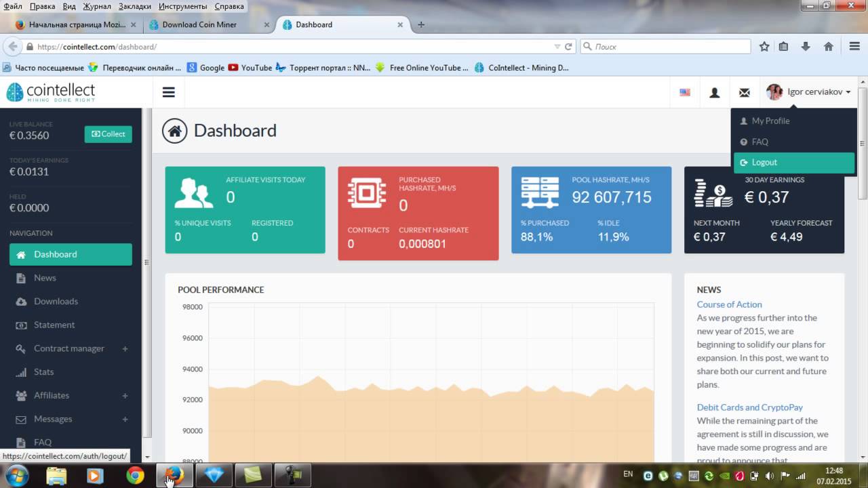Viewport: 868px width, 488px height.
Task: Click the Windows Start button
Action: point(16,475)
